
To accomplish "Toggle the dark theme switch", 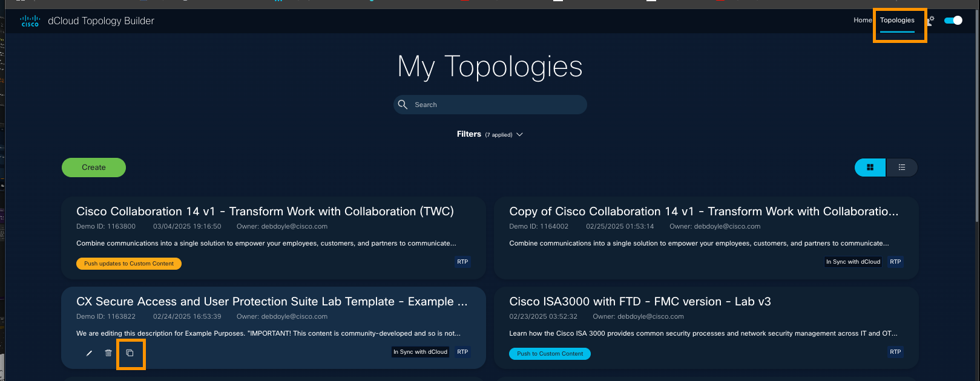I will (x=953, y=21).
